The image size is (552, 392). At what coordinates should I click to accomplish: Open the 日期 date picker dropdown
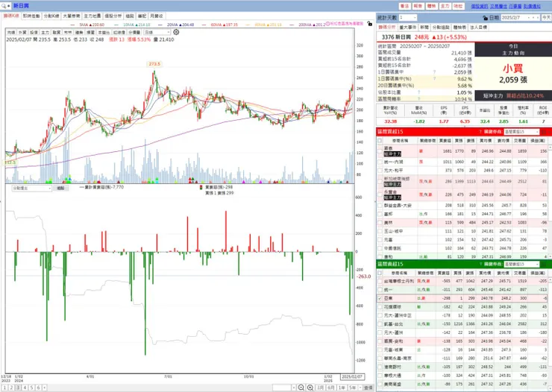528,18
